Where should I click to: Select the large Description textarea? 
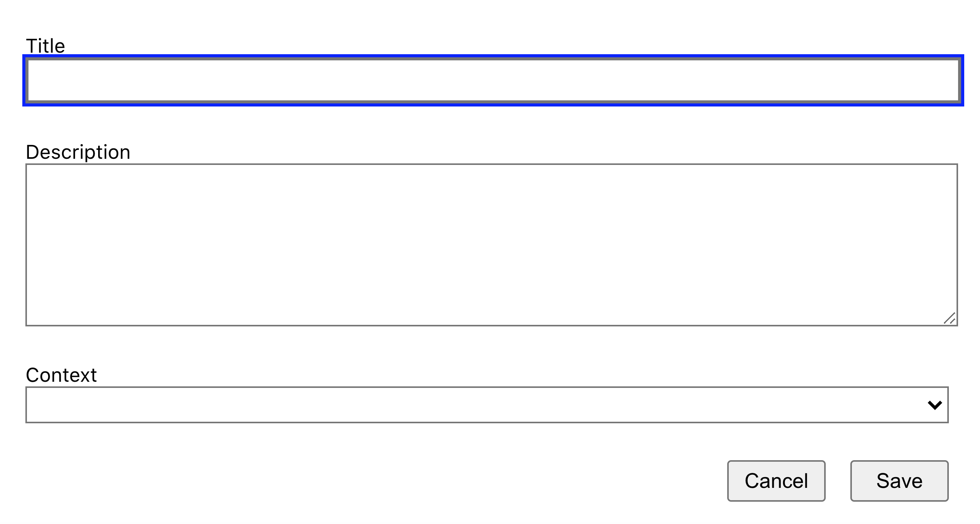(x=491, y=245)
